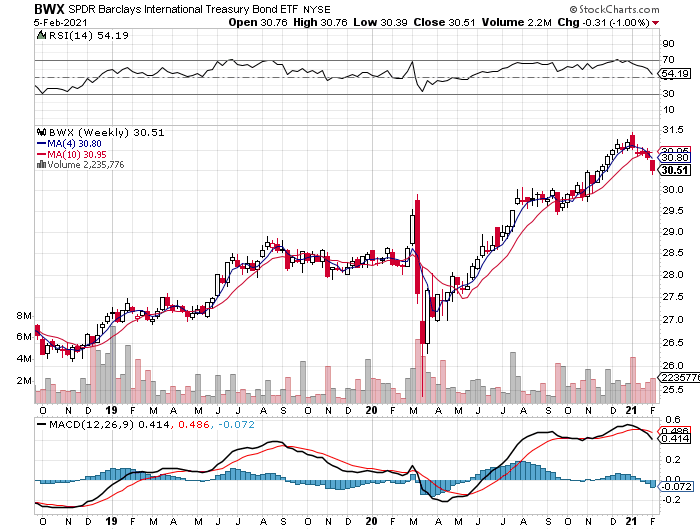Image resolution: width=700 pixels, height=530 pixels.
Task: Click the 54.19 RSI value box
Action: tap(675, 73)
